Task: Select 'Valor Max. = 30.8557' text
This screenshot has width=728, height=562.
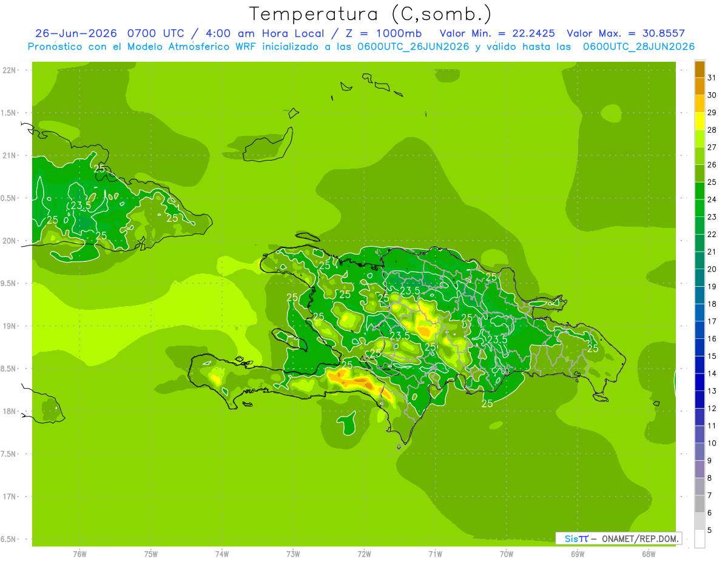Action: 625,33
